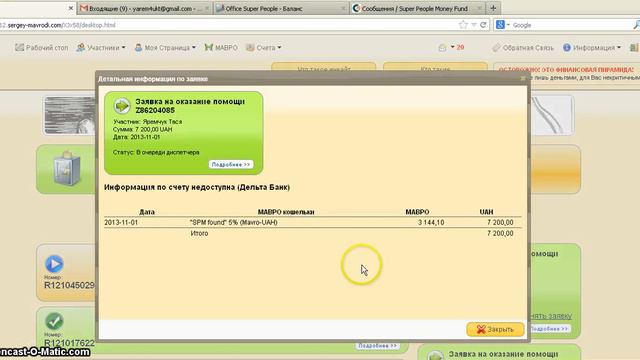The height and width of the screenshot is (360, 640).
Task: Click the safe icon in the green panel
Action: (67, 169)
